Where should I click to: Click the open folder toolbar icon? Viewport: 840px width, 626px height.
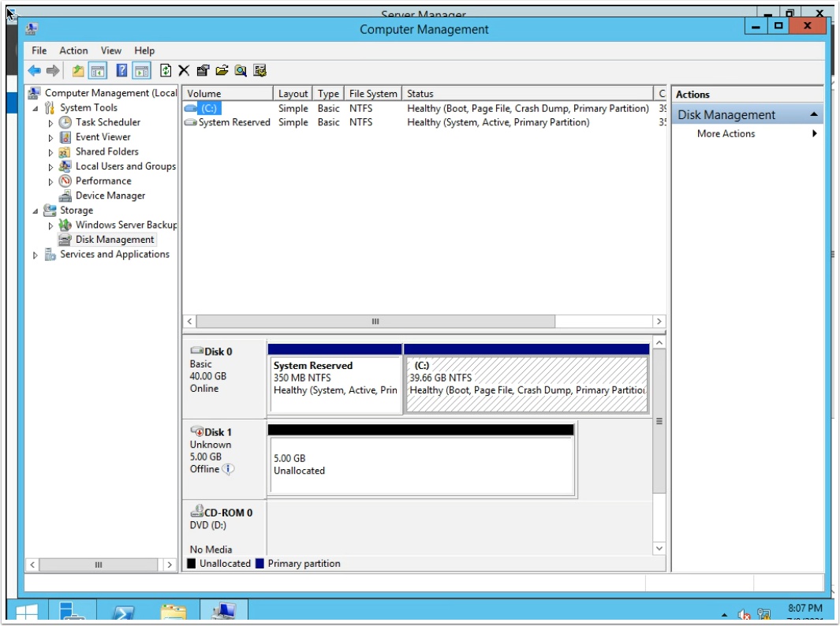click(x=222, y=71)
